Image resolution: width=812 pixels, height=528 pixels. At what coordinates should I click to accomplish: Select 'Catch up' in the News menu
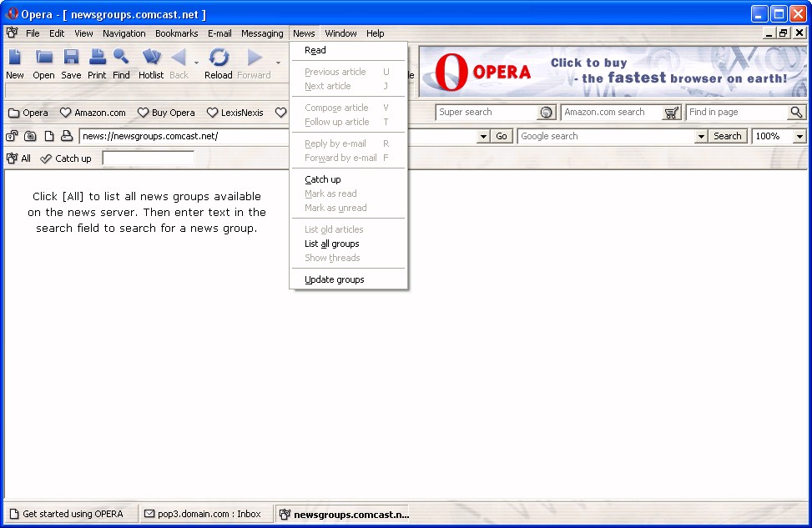[323, 179]
